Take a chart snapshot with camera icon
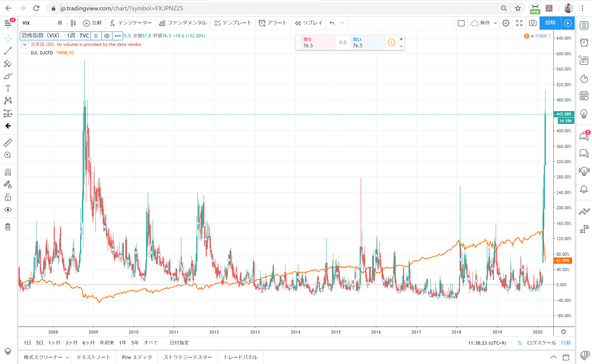 pos(533,23)
